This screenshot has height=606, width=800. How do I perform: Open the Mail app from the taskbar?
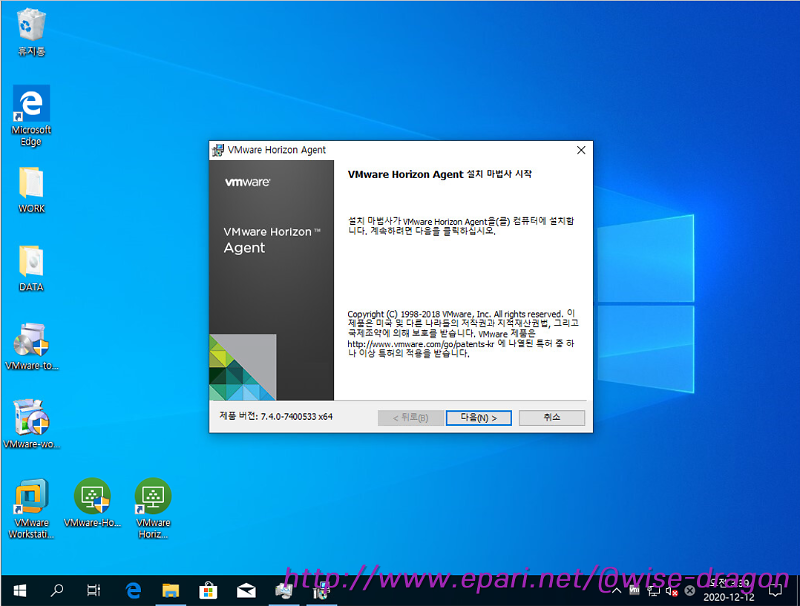pos(246,591)
